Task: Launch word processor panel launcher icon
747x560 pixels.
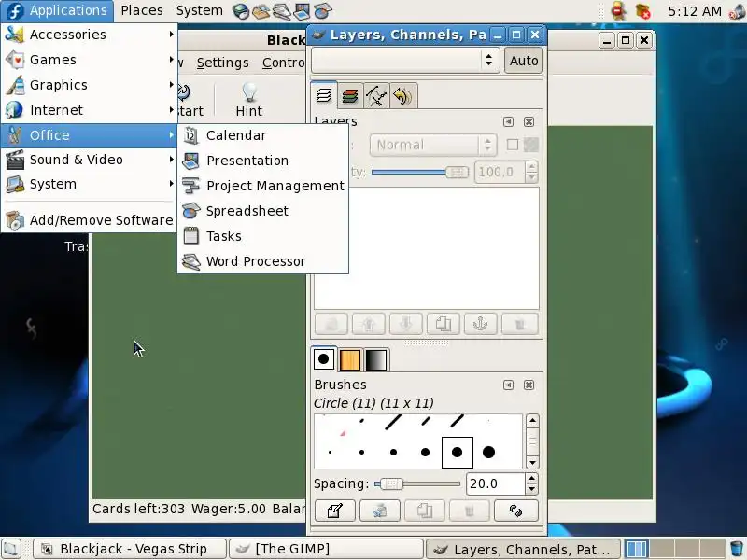Action: click(x=282, y=11)
